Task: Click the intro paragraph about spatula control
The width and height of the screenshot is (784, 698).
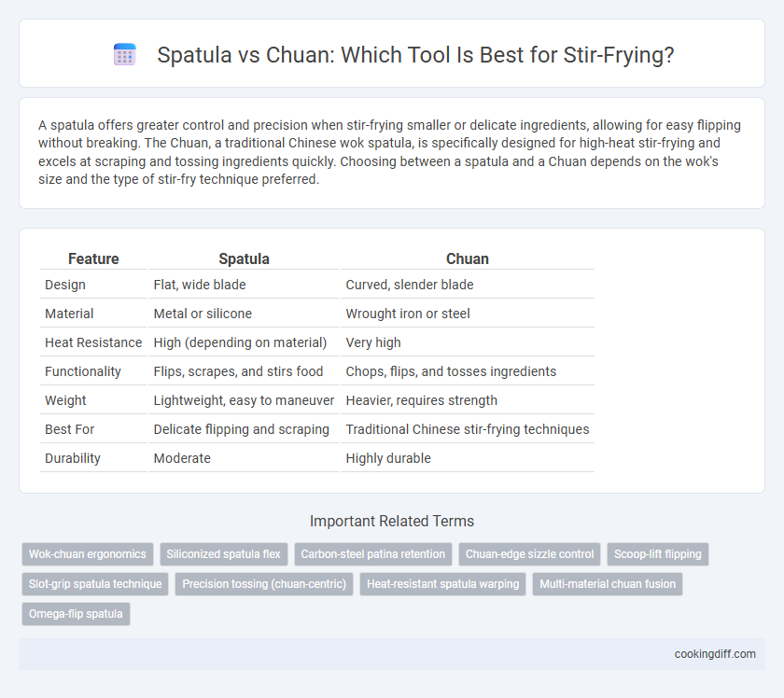Action: (x=389, y=152)
